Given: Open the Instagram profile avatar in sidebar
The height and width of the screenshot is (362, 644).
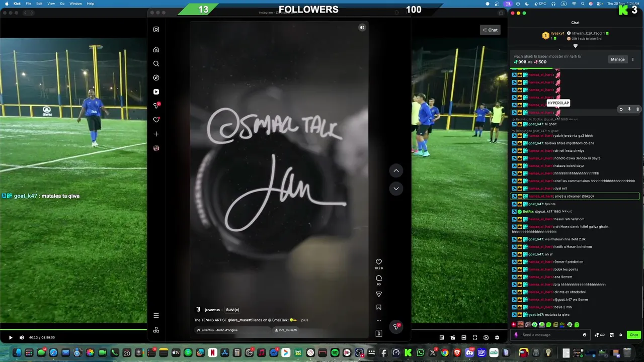Looking at the screenshot, I should [x=156, y=148].
